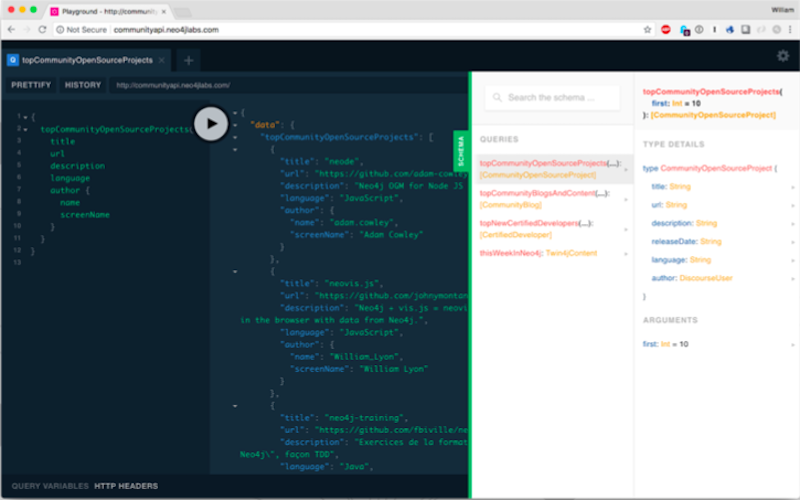800x500 pixels.
Task: Click the CommunityOpenSourceProject type link
Action: click(715, 168)
